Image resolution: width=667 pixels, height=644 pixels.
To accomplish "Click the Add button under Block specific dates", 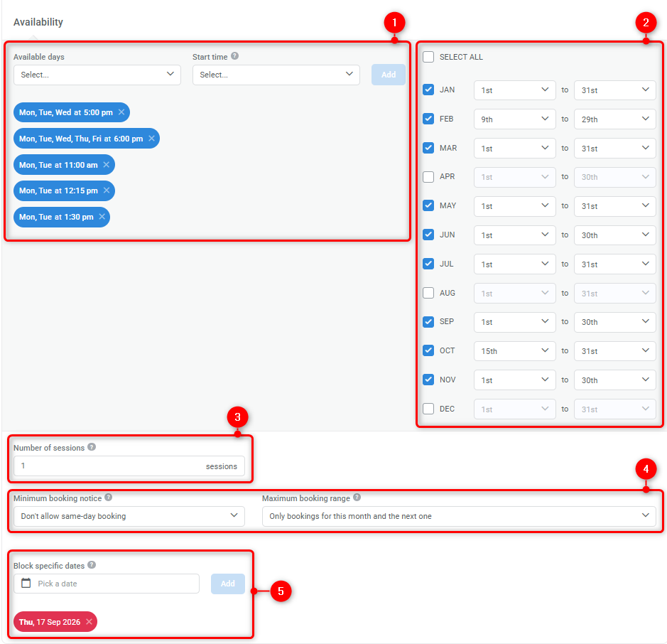I will coord(227,583).
